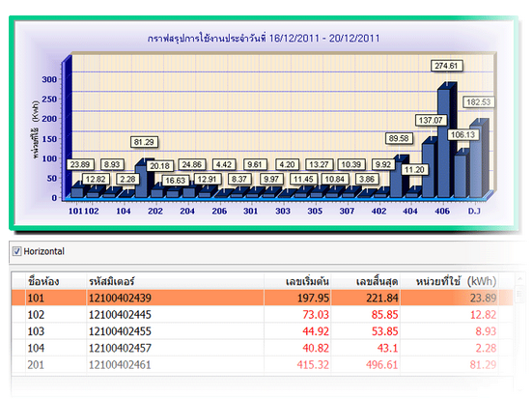Viewport: 532px width, 399px height.
Task: Click meter code 12100402439
Action: [120, 299]
